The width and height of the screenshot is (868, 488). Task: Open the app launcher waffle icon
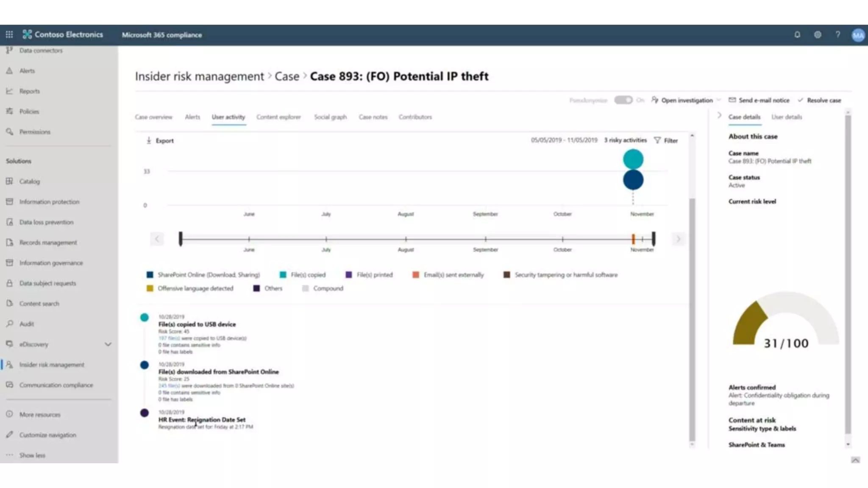[x=9, y=35]
